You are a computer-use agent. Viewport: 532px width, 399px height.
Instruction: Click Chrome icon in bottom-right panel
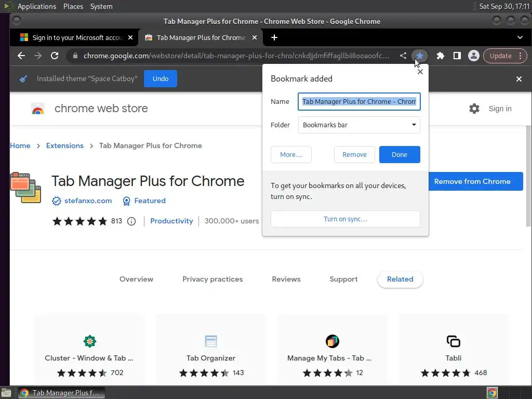click(492, 393)
